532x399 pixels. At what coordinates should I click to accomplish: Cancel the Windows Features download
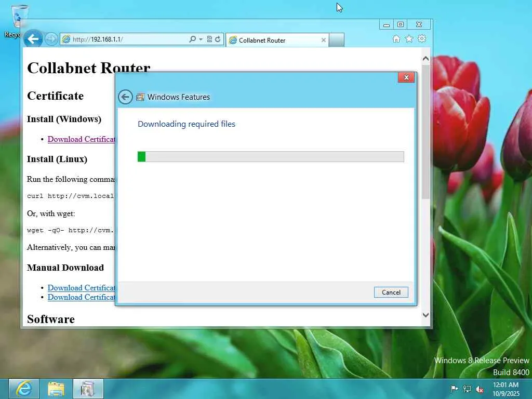[x=391, y=292]
